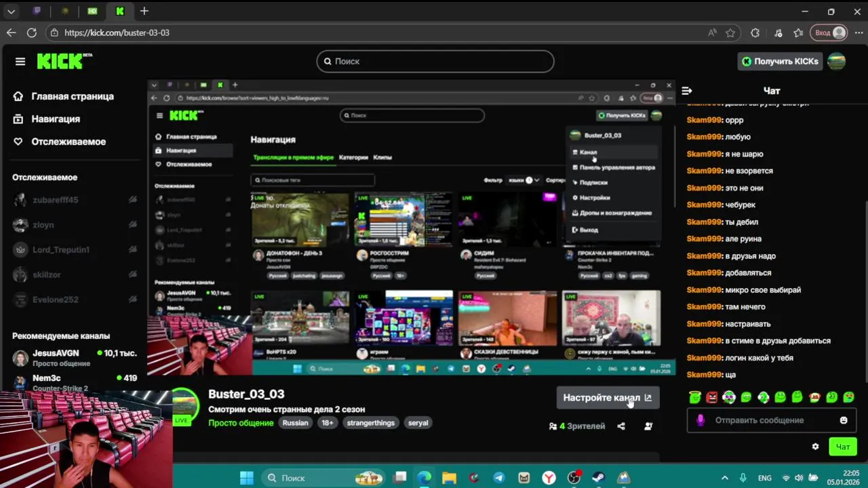868x488 pixels.
Task: Click the Настройте канал button
Action: [608, 398]
